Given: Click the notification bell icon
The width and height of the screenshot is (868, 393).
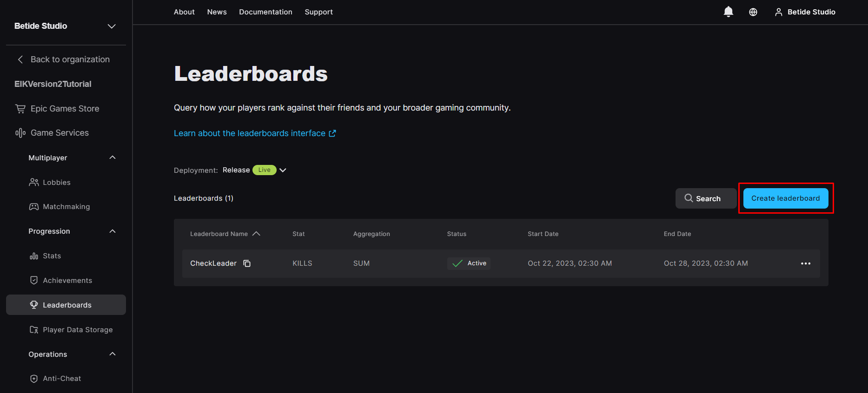Looking at the screenshot, I should point(728,12).
